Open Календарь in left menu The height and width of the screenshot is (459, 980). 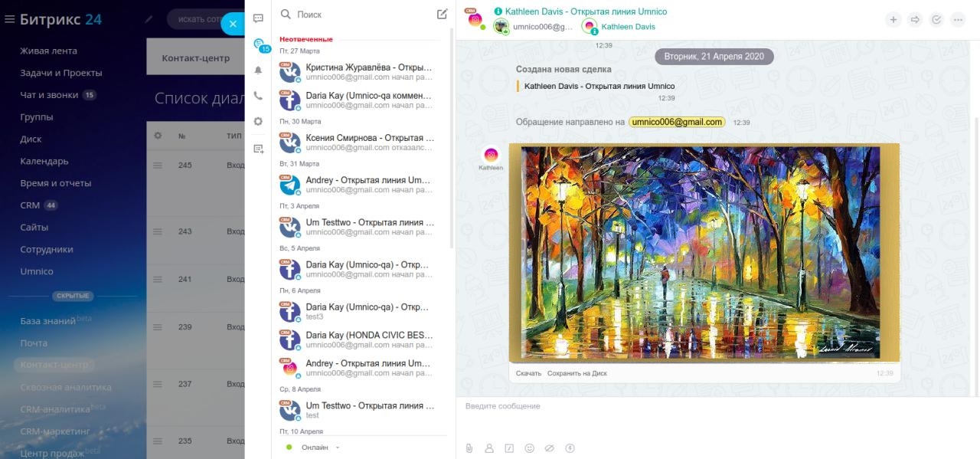click(x=44, y=161)
